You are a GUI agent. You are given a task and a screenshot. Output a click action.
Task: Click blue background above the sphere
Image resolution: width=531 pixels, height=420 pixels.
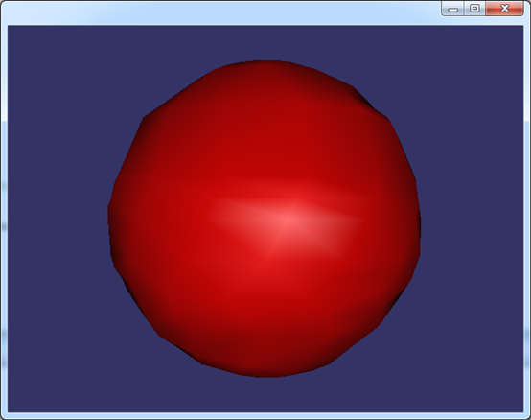[265, 42]
